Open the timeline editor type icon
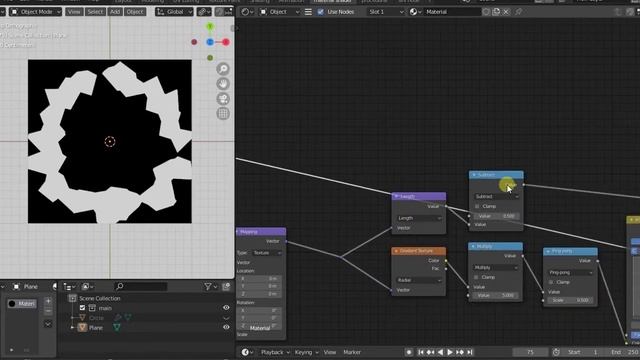Viewport: 640px width, 360px height. (x=247, y=352)
